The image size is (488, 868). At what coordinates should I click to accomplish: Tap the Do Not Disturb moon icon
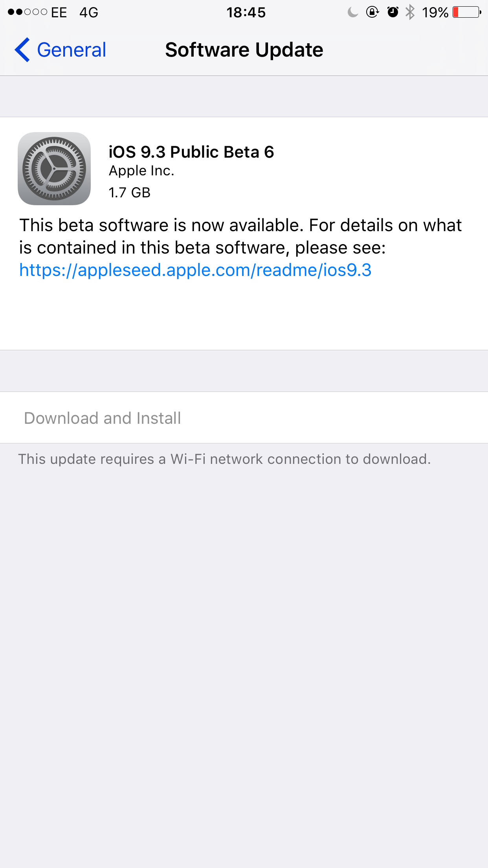[x=352, y=12]
